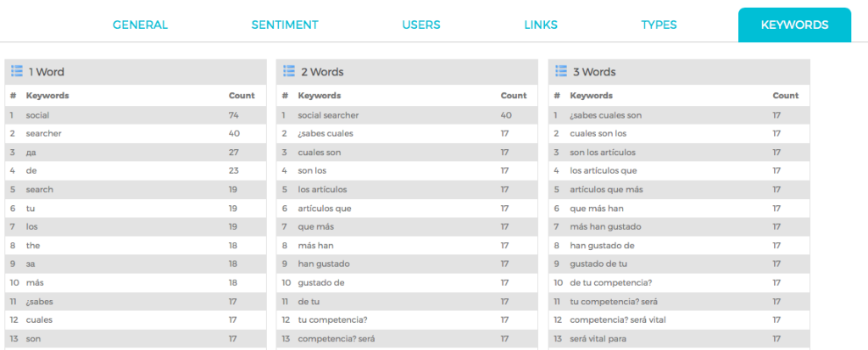Viewport: 868px width, 350px height.
Task: Select the single keyword '¿sabes'
Action: (x=39, y=302)
